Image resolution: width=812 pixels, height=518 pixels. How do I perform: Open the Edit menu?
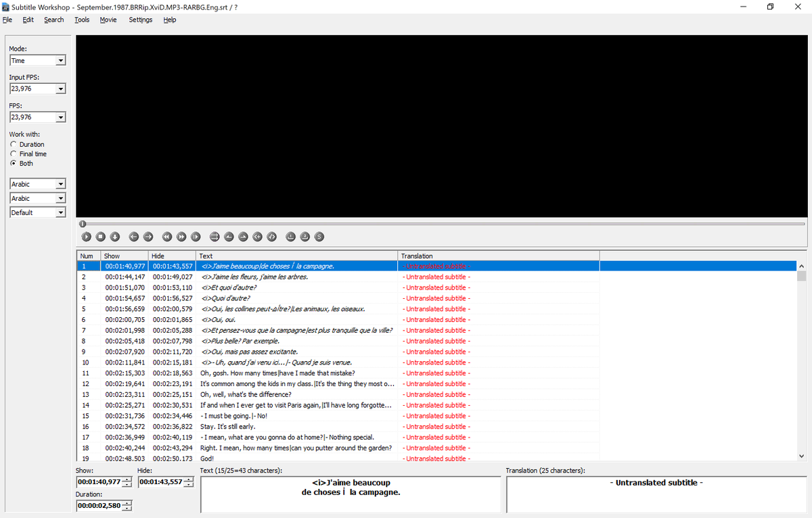pyautogui.click(x=28, y=20)
